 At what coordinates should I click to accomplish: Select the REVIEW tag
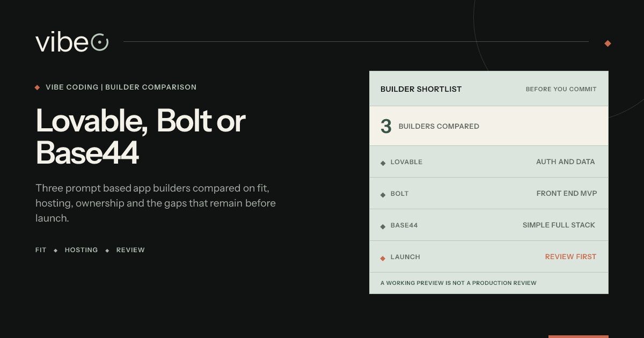(x=130, y=250)
